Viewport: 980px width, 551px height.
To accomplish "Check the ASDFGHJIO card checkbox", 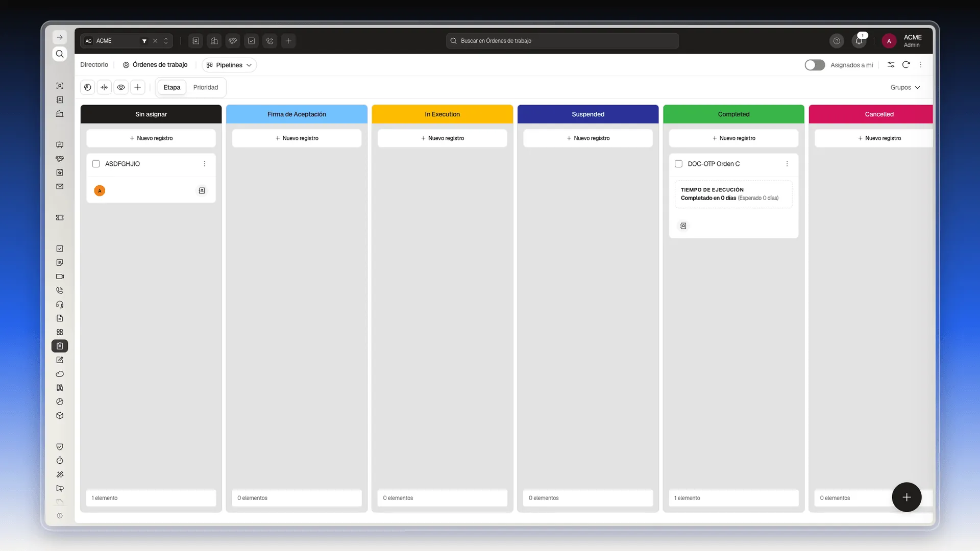I will coord(96,164).
